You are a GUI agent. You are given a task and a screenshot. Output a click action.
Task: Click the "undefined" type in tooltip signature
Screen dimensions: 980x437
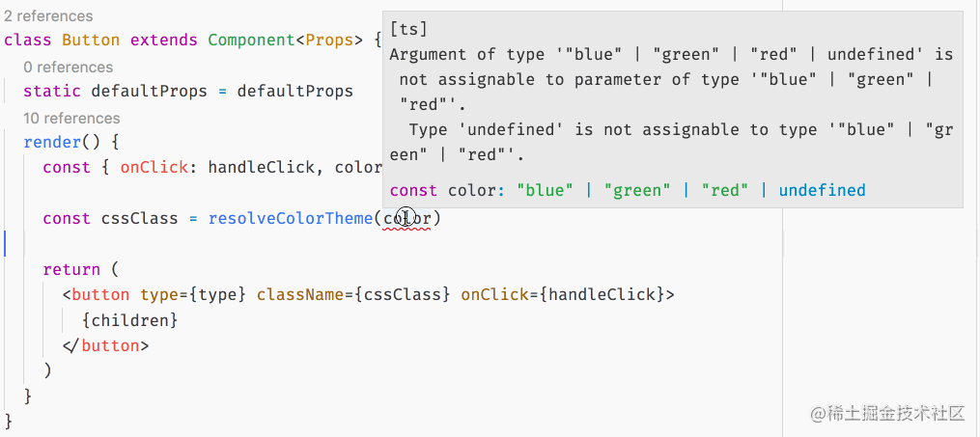[x=822, y=190]
